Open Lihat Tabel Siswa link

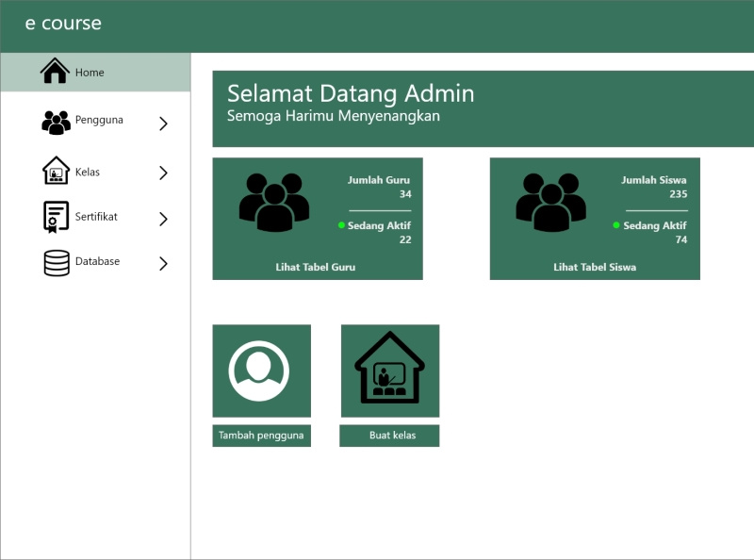coord(594,267)
